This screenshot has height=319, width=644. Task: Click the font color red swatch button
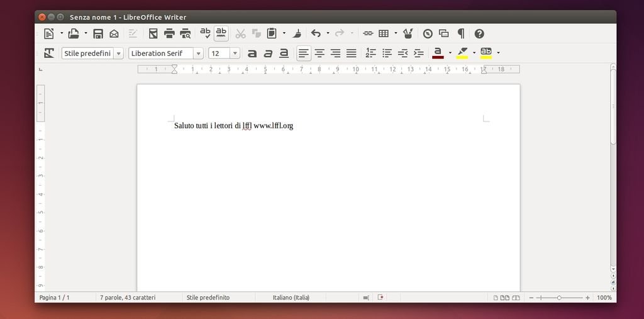[438, 53]
